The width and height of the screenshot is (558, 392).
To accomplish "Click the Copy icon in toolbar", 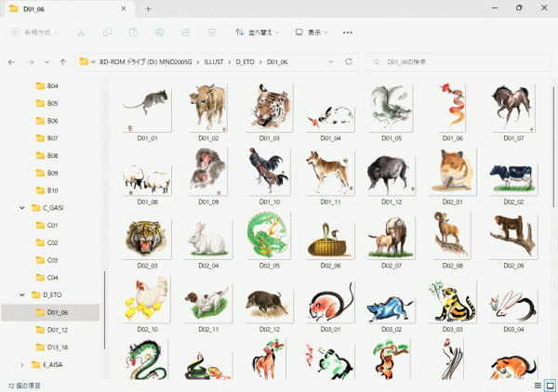I will (x=107, y=33).
